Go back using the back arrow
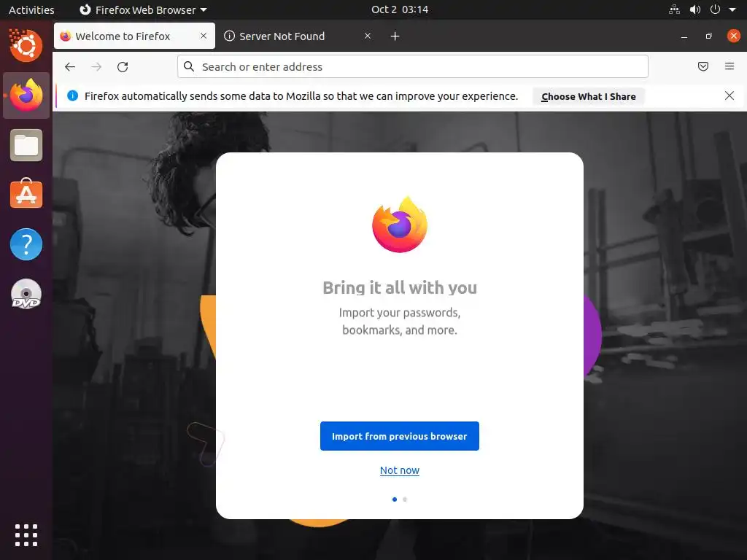Screen dimensions: 747x560 (70, 66)
